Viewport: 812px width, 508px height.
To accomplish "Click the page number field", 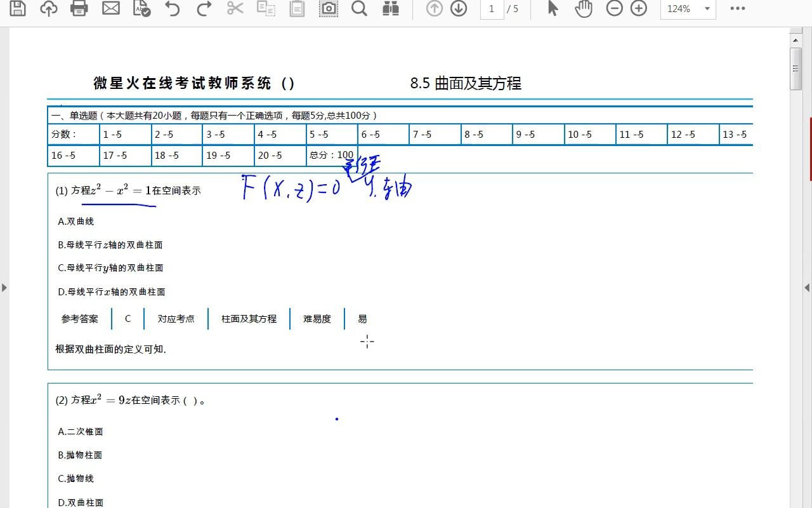I will [492, 9].
